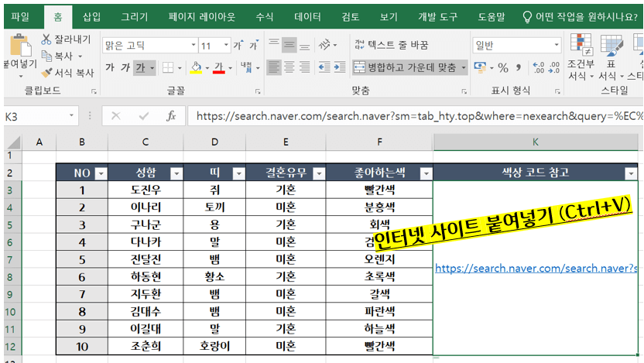This screenshot has width=644, height=363.
Task: Toggle Wrap Text (텍스트 줄 바꿈)
Action: [x=391, y=45]
